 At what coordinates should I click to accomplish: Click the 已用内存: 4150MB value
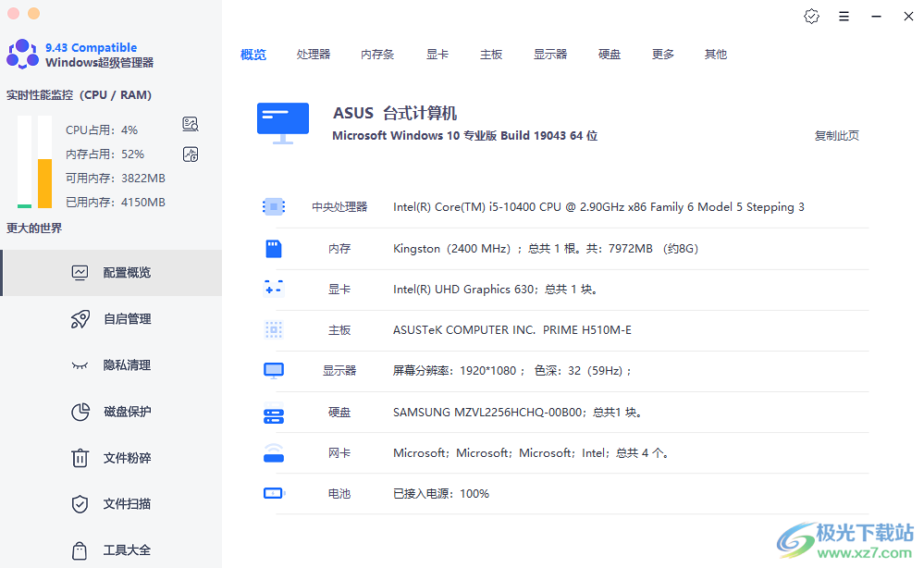(116, 202)
